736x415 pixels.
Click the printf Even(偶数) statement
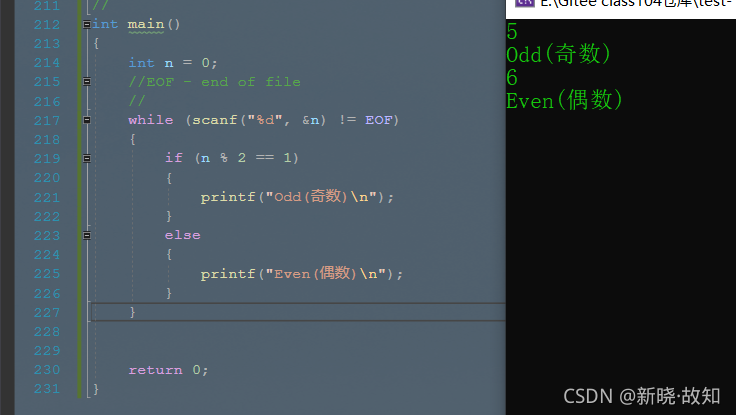coord(302,274)
